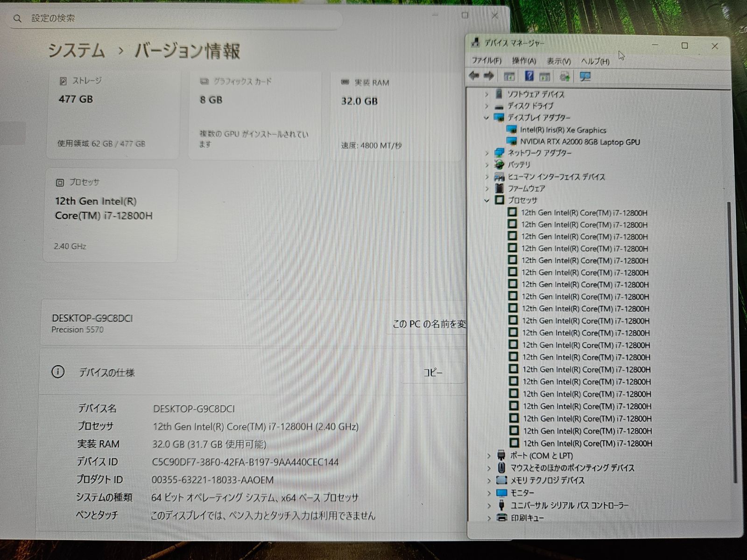Viewport: 747px width, 560px height.
Task: Expand the ネットワーク アダプター category
Action: [486, 153]
